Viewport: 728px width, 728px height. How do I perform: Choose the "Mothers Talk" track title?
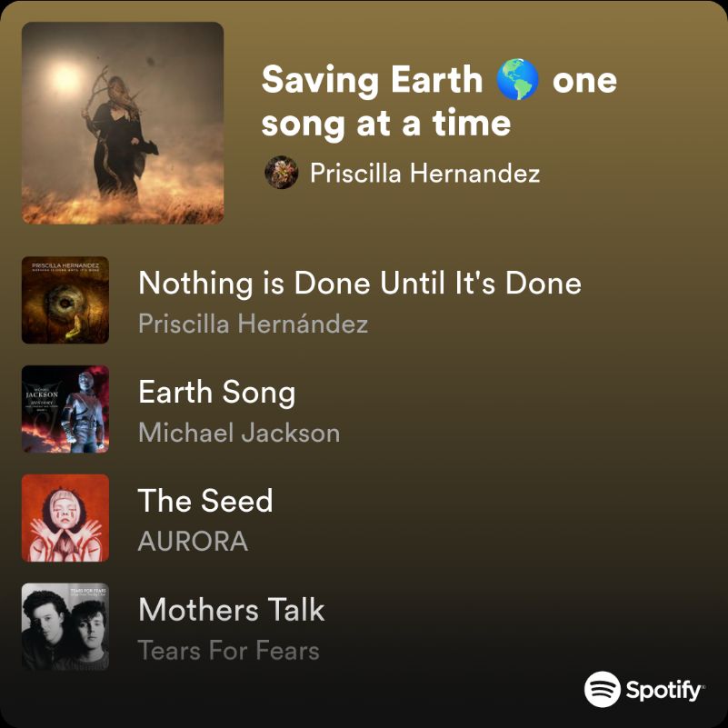(231, 610)
